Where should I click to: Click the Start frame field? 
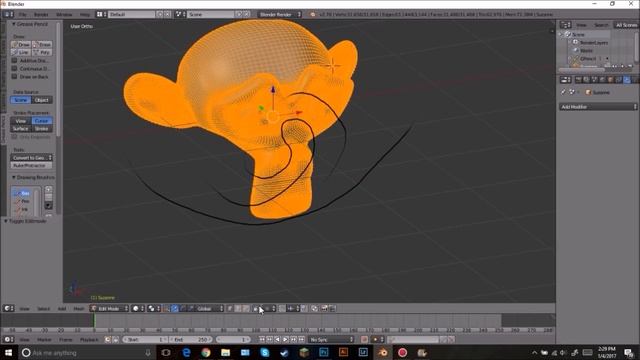(145, 340)
